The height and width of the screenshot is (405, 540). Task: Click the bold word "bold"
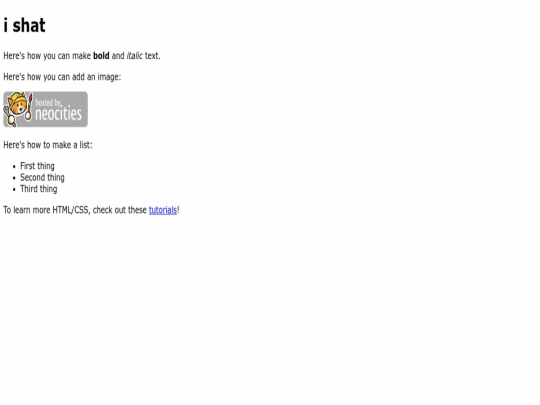101,56
